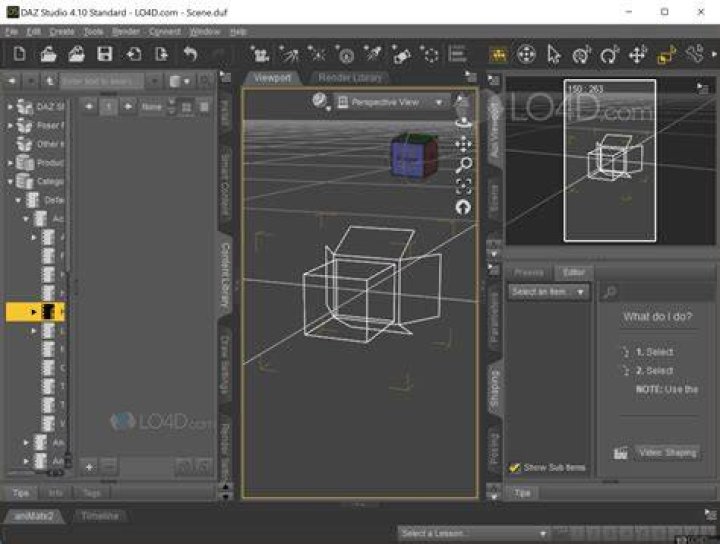Click the plus button under content list

pyautogui.click(x=89, y=467)
